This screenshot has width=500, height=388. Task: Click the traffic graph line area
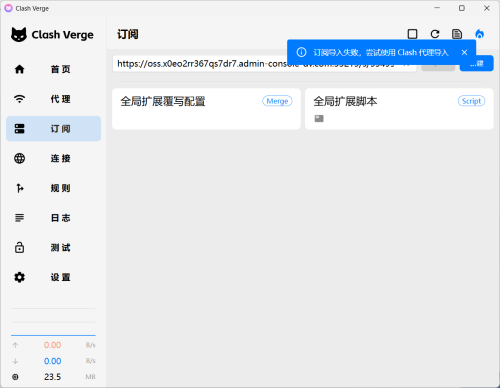click(53, 322)
